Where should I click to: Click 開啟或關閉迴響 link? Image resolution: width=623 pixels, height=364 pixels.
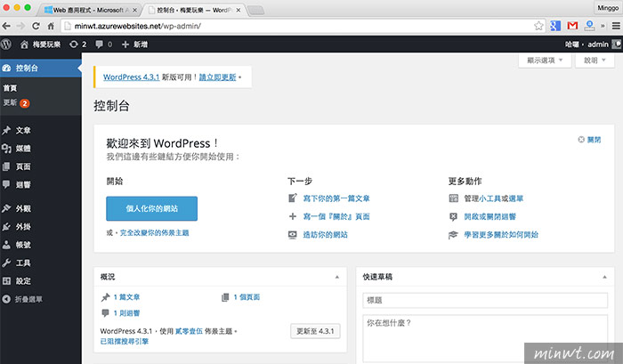coord(489,216)
